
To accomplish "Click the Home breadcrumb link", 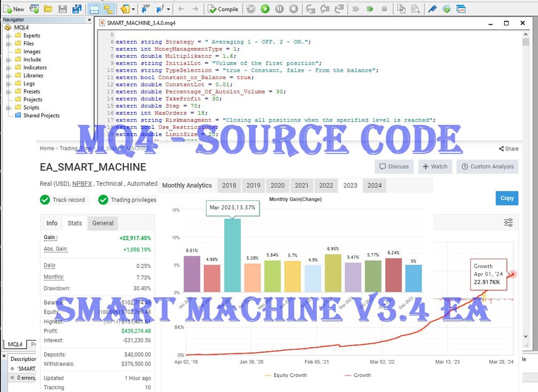I will pyautogui.click(x=47, y=148).
